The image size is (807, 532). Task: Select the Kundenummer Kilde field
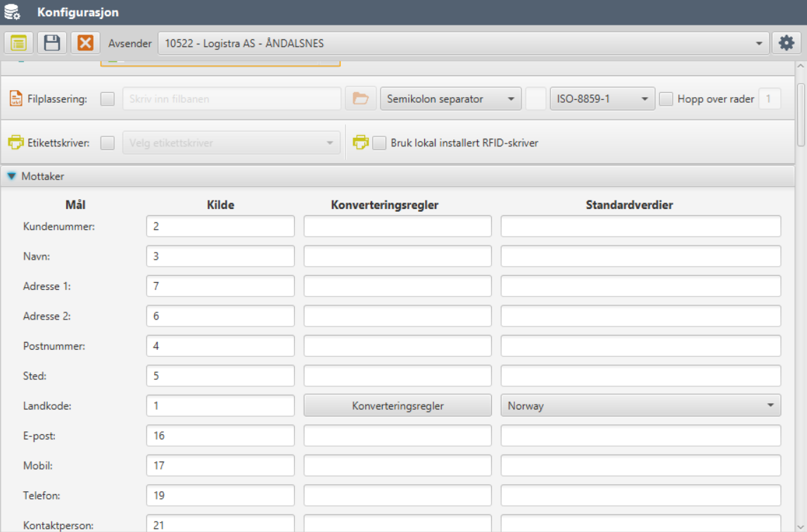click(220, 225)
